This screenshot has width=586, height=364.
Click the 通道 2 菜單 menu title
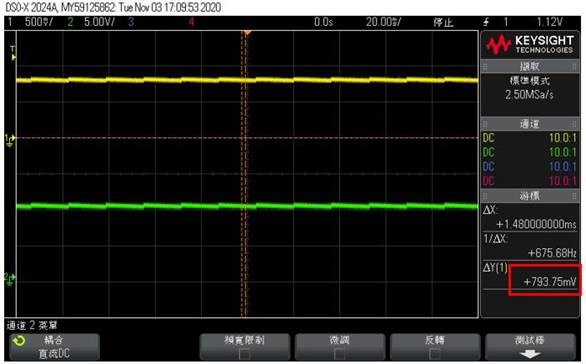pos(32,325)
